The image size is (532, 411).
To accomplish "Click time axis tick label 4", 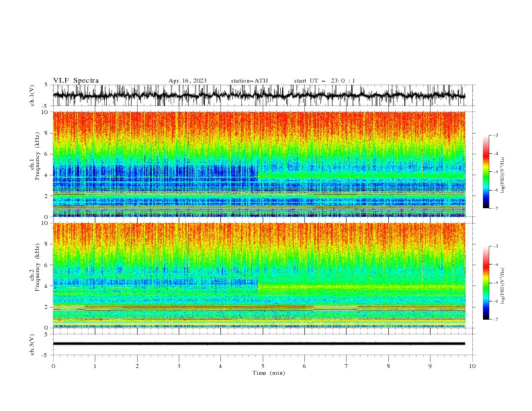I will tap(220, 366).
